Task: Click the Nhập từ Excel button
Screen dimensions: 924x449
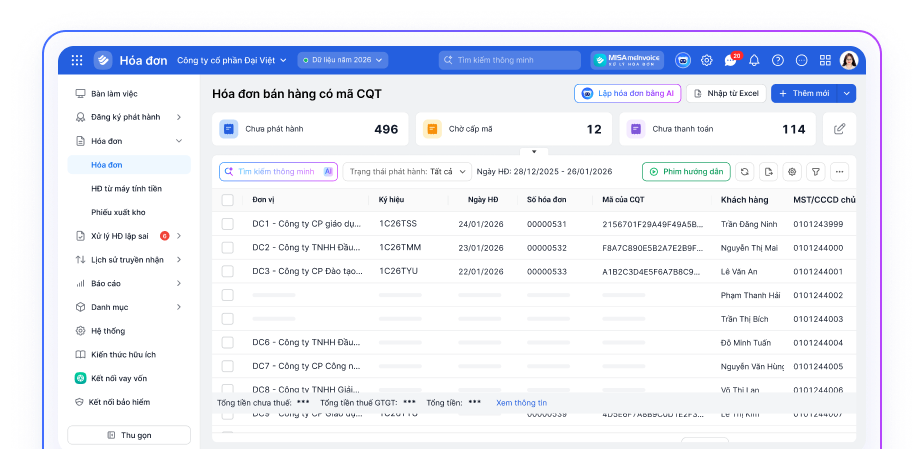Action: point(726,93)
